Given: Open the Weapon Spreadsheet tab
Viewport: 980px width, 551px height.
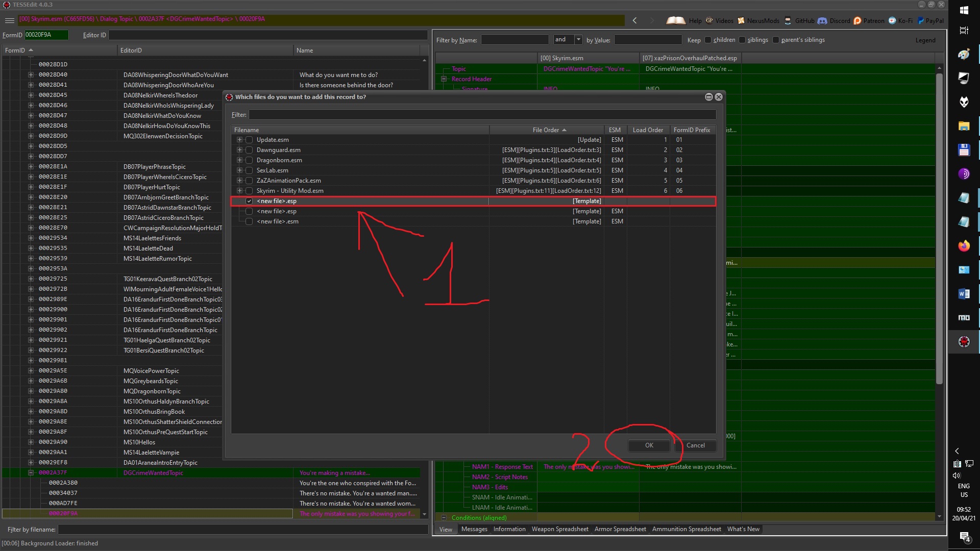Looking at the screenshot, I should click(x=560, y=529).
